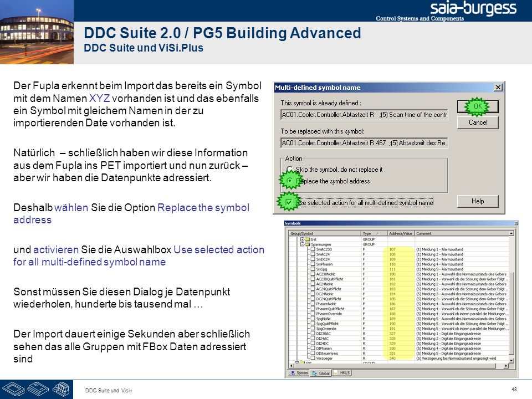Click the DISteuerkreis symbol icon
Image resolution: width=532 pixels, height=399 pixels.
coord(313,353)
